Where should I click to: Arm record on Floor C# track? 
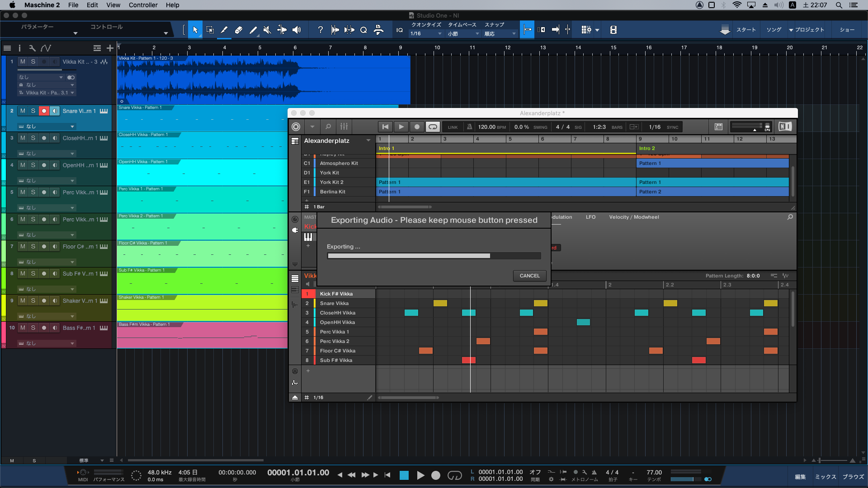point(44,246)
